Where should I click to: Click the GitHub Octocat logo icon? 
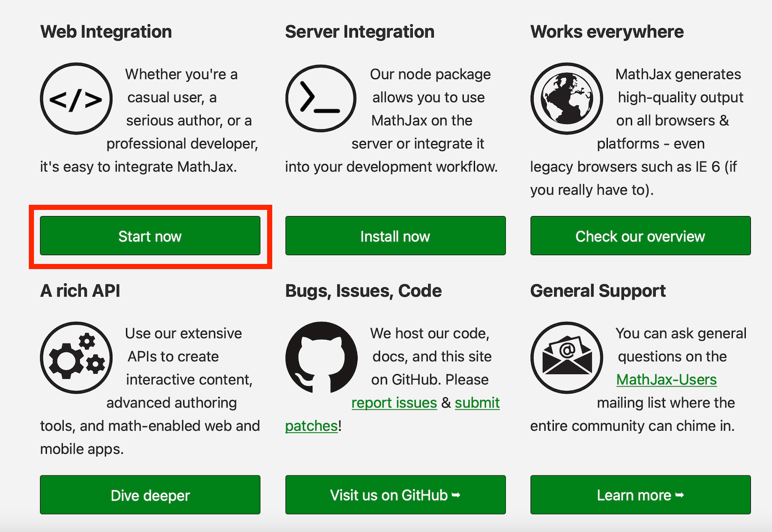[x=321, y=358]
